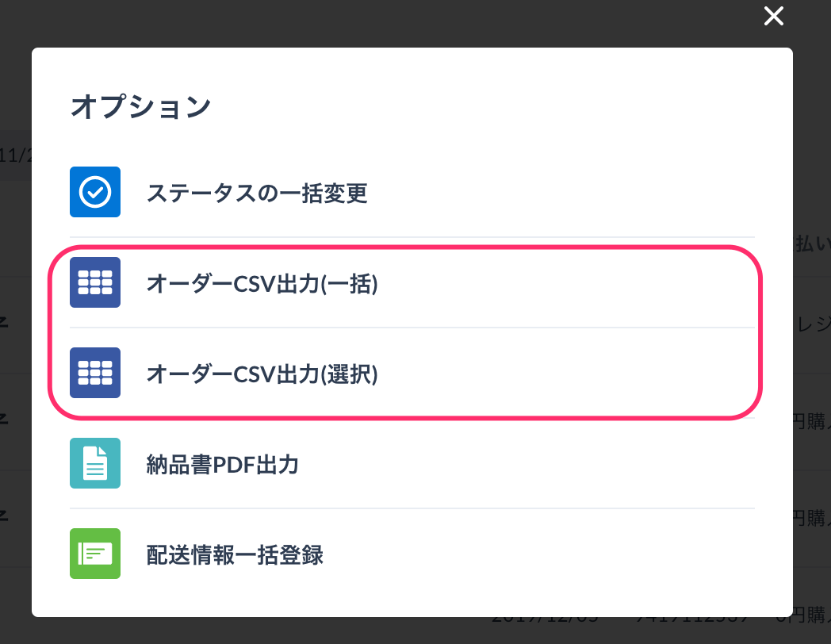Image resolution: width=831 pixels, height=644 pixels.
Task: Select ステータスの一括変更 option
Action: pyautogui.click(x=257, y=193)
